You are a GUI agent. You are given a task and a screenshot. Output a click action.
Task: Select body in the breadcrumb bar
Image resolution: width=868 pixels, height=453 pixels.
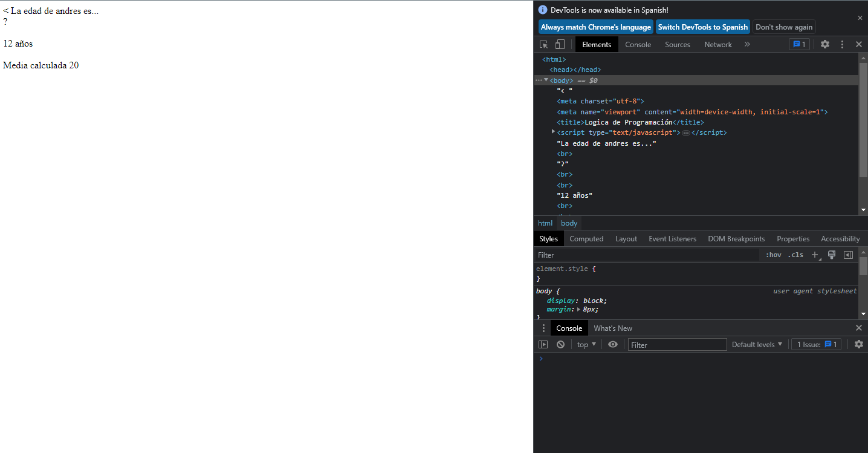(x=569, y=223)
